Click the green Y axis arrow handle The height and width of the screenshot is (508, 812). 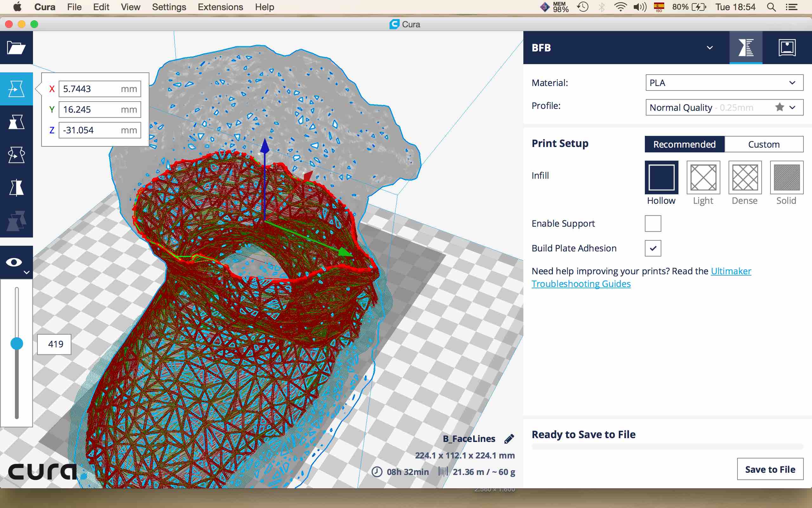(x=344, y=252)
